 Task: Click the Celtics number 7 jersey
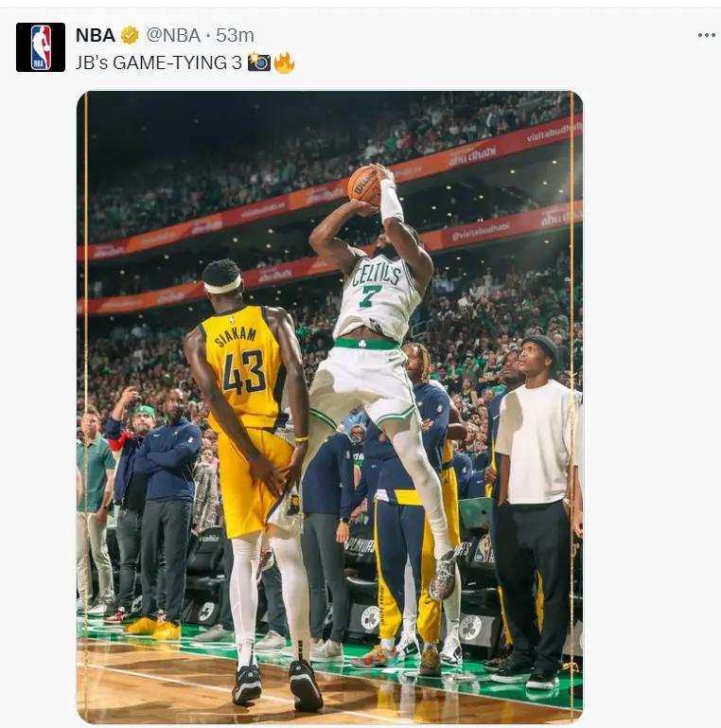[x=378, y=297]
